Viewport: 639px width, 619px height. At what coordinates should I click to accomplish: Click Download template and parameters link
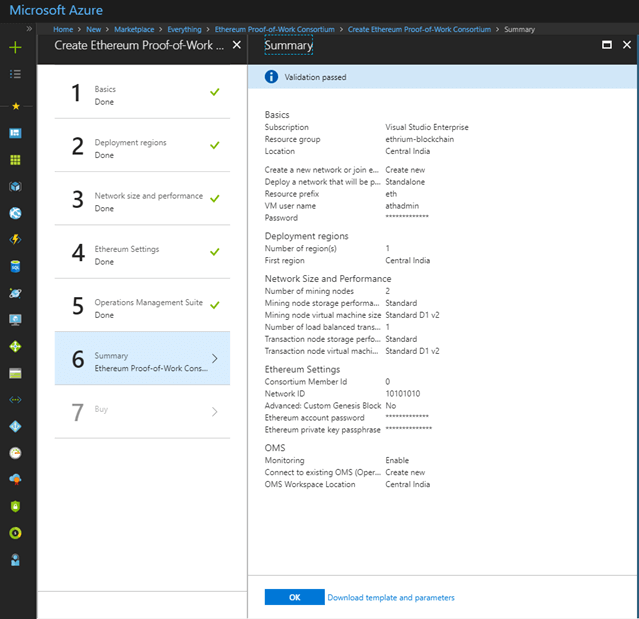[391, 598]
